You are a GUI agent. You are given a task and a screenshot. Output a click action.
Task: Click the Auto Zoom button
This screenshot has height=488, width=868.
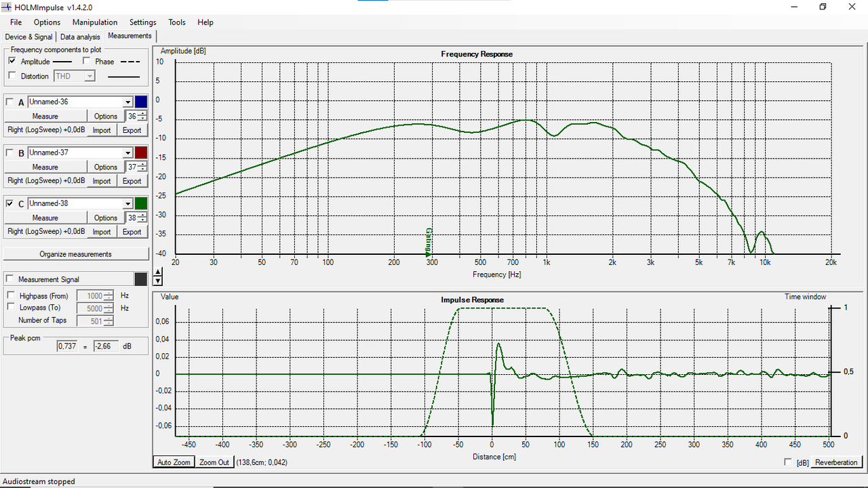pos(174,462)
